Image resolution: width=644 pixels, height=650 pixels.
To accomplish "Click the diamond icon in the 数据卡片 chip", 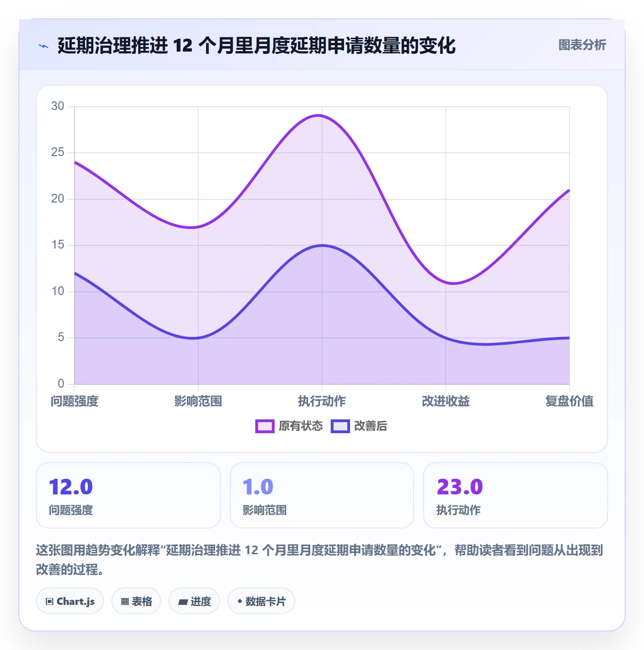I will pos(240,601).
